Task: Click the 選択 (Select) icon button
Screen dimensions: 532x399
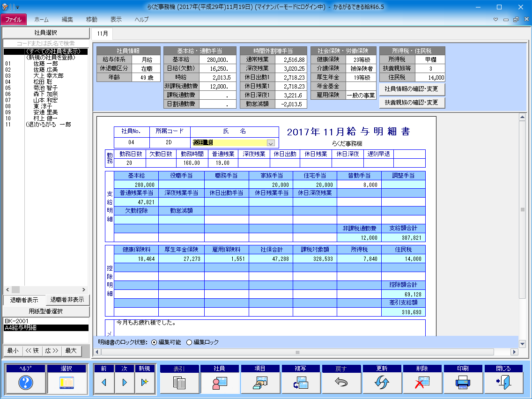Action: (66, 383)
